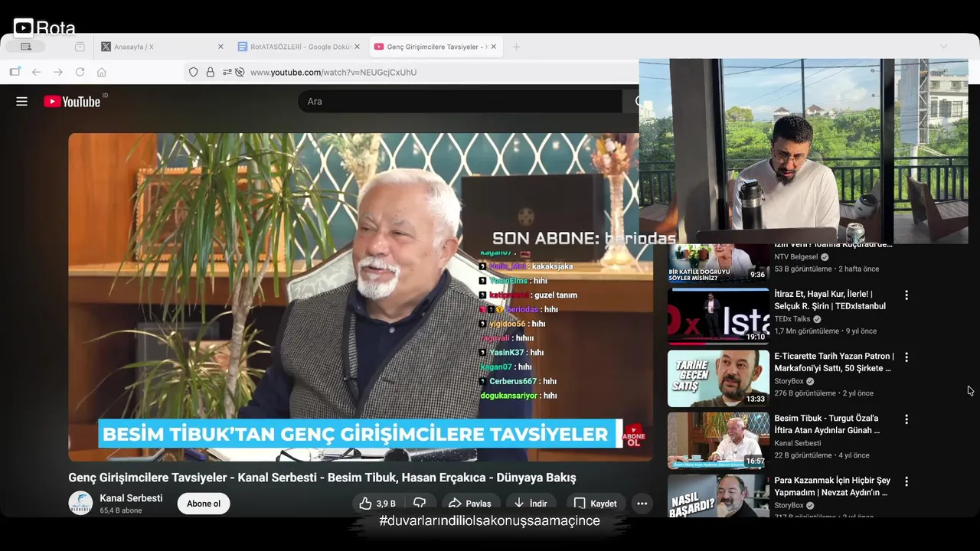Click StoryBox under the E-Ticarette video
Image resolution: width=980 pixels, height=551 pixels.
click(789, 381)
